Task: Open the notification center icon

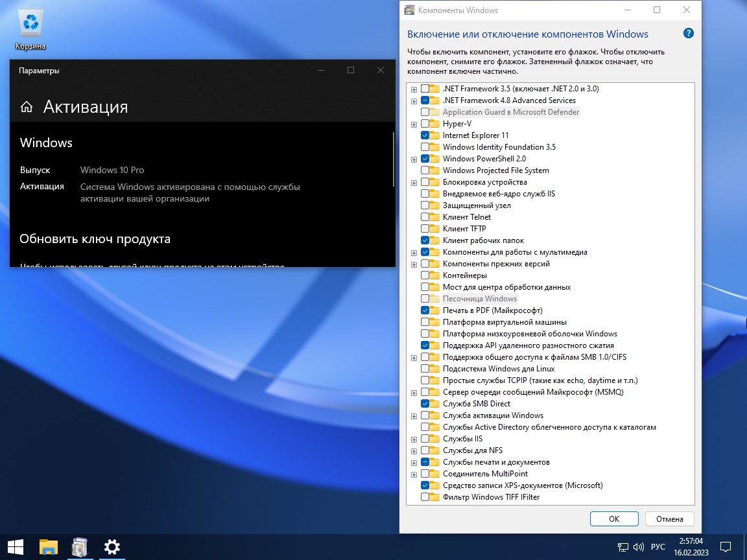Action: [x=725, y=546]
